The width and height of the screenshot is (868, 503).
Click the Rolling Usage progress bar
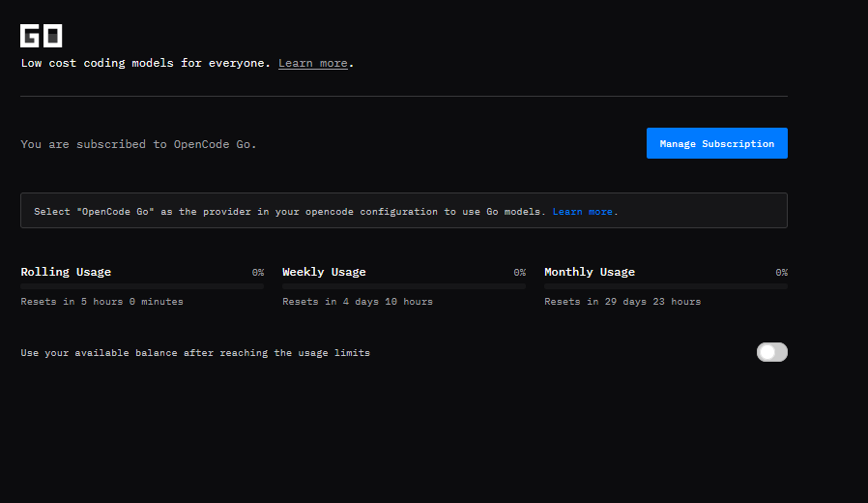pyautogui.click(x=142, y=286)
